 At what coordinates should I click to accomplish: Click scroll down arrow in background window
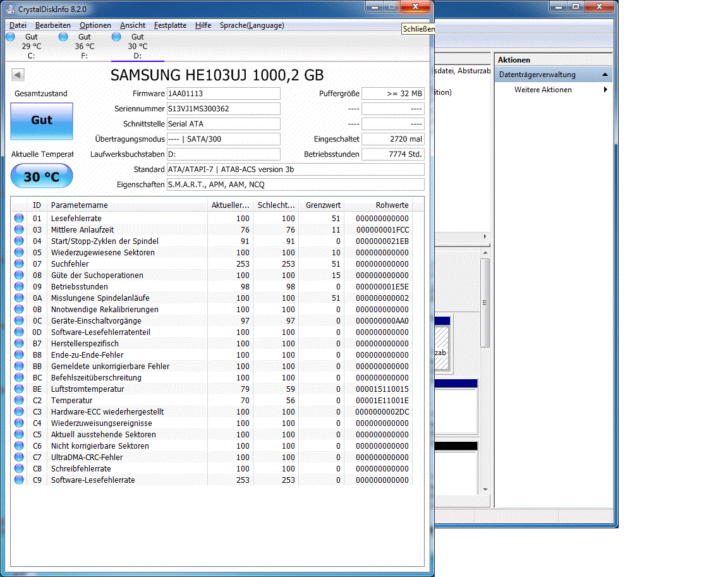coord(485,489)
